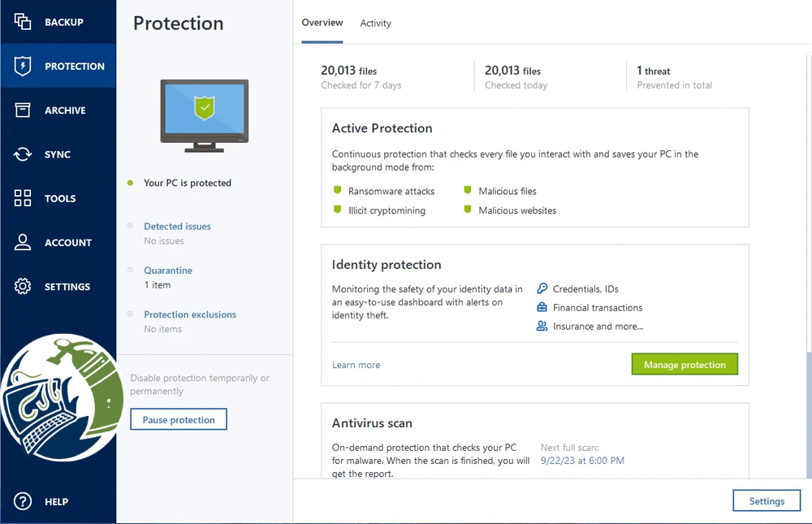This screenshot has width=812, height=524.
Task: Select BACKUP in the sidebar menu
Action: (63, 22)
